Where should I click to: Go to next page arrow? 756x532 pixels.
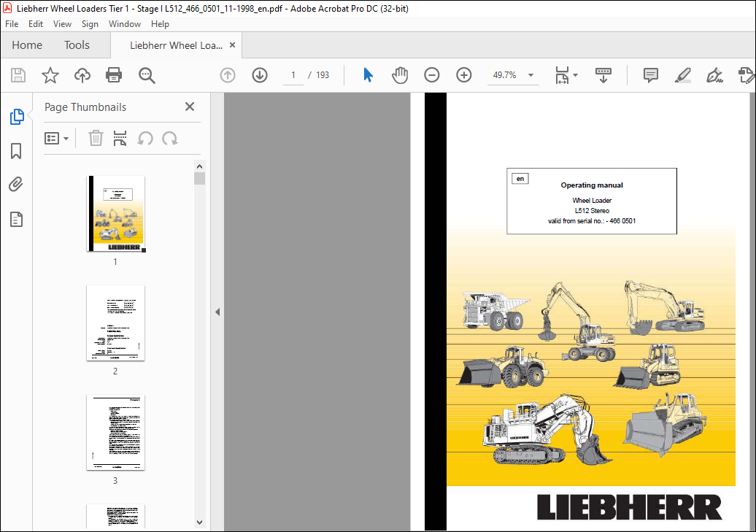260,75
